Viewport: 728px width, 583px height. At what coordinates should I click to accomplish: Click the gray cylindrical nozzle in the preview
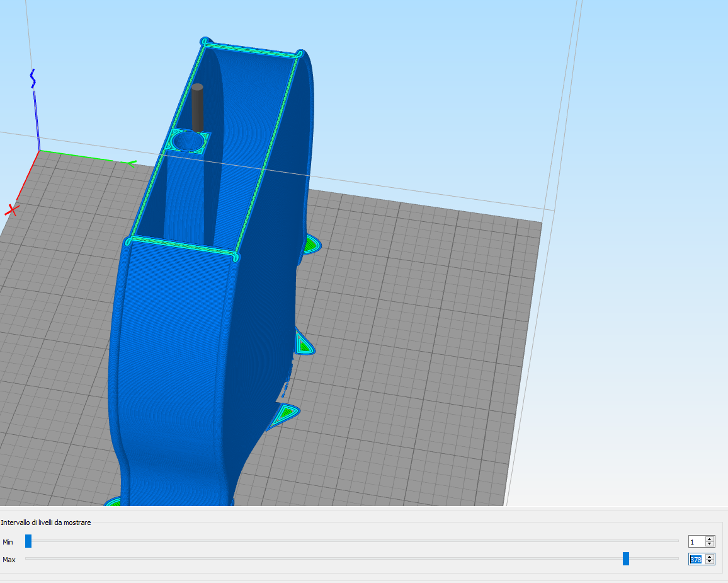(x=198, y=107)
